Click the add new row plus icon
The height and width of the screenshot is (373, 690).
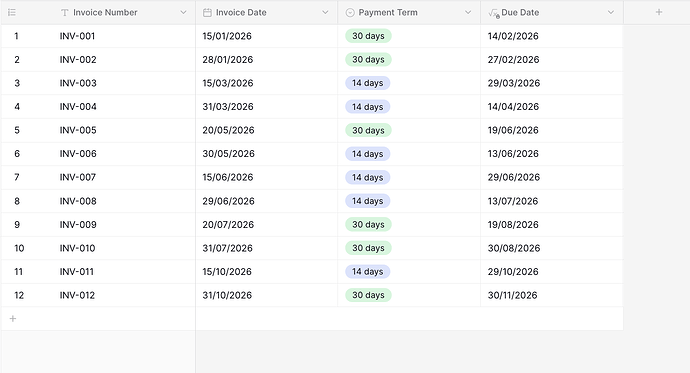13,318
